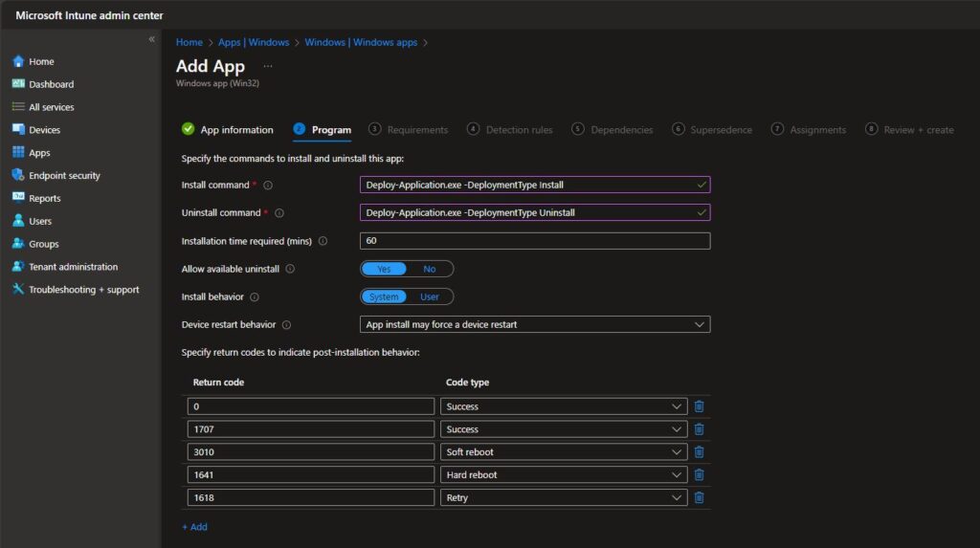Open the Add App more options ellipsis
The image size is (980, 548).
point(268,66)
